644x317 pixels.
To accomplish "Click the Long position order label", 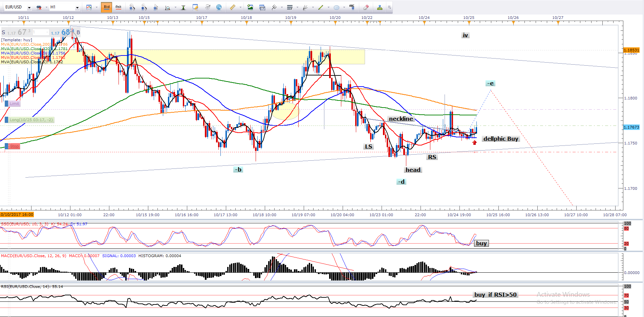I will click(x=31, y=120).
